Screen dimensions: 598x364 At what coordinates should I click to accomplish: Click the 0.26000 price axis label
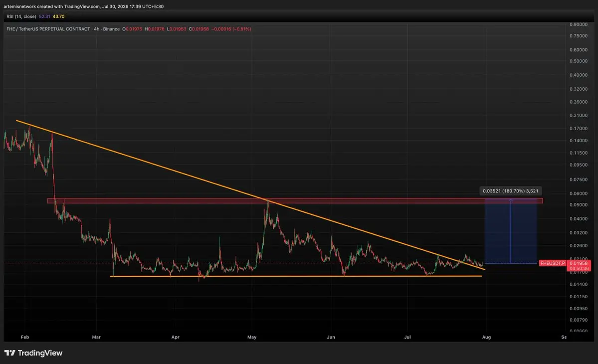click(579, 102)
